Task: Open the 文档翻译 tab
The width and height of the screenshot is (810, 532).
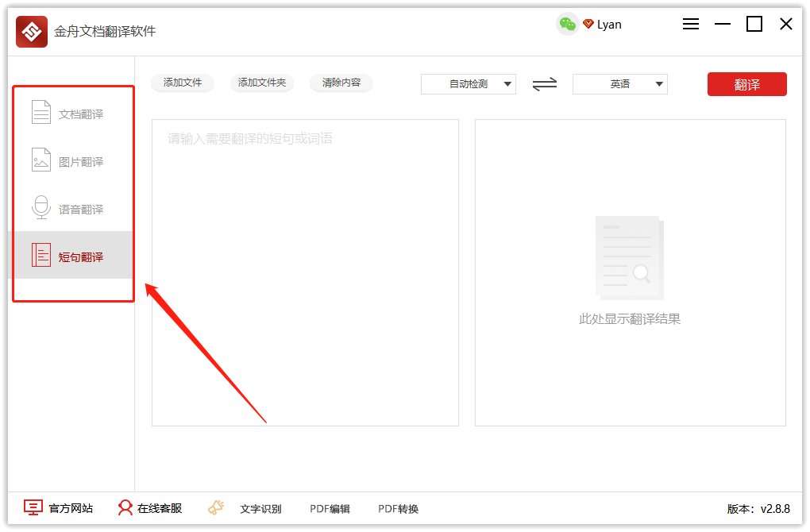Action: point(73,114)
